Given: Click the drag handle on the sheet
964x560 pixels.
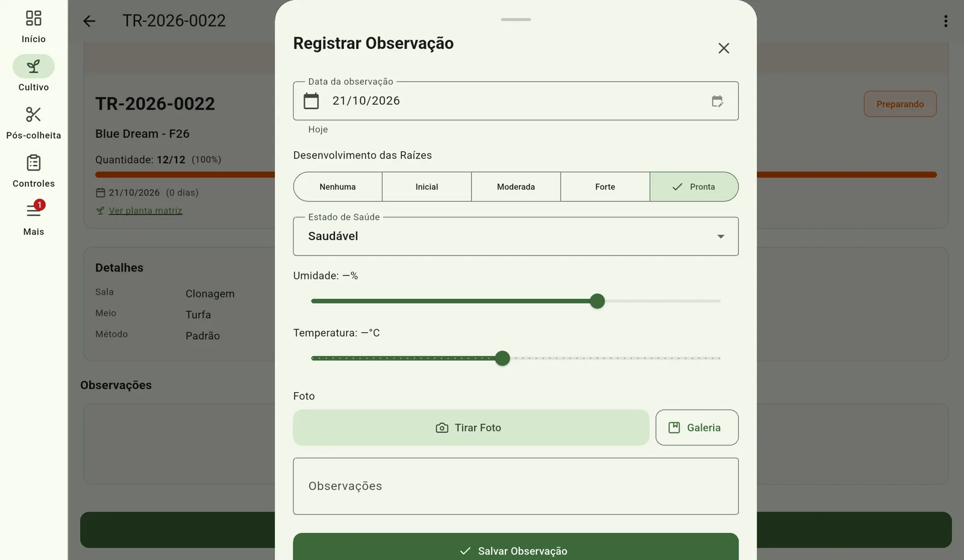Looking at the screenshot, I should 516,19.
